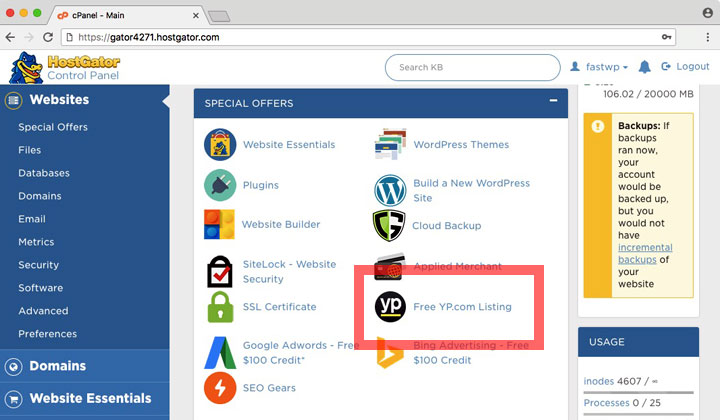Collapse the Special Offers panel
The width and height of the screenshot is (720, 420).
pyautogui.click(x=553, y=101)
